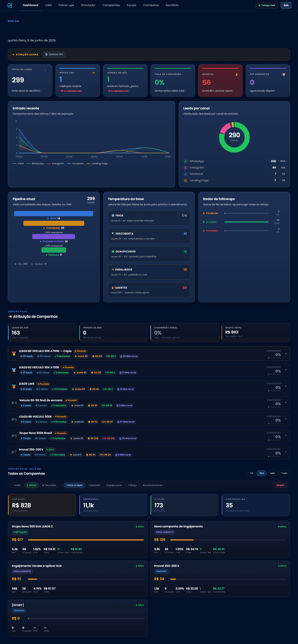Toggle the Instagram series in the chart legend

pos(56,163)
